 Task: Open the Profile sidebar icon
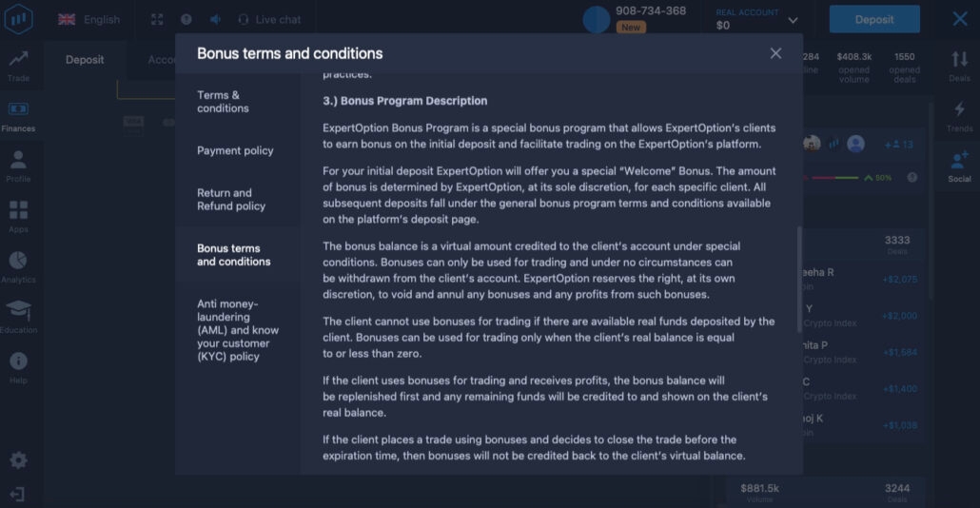(18, 166)
